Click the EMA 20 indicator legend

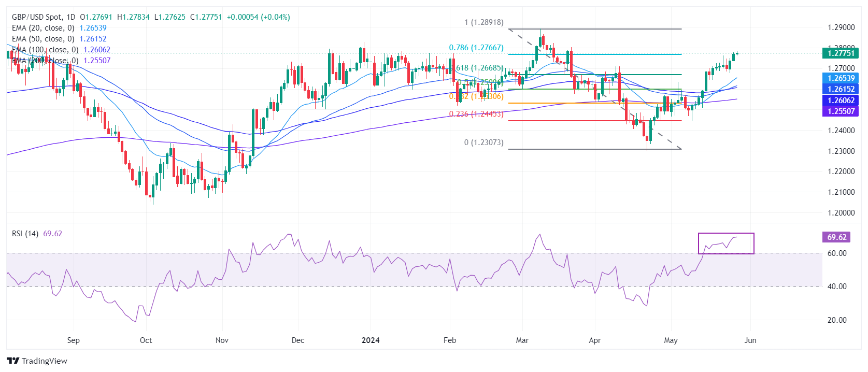coord(43,28)
